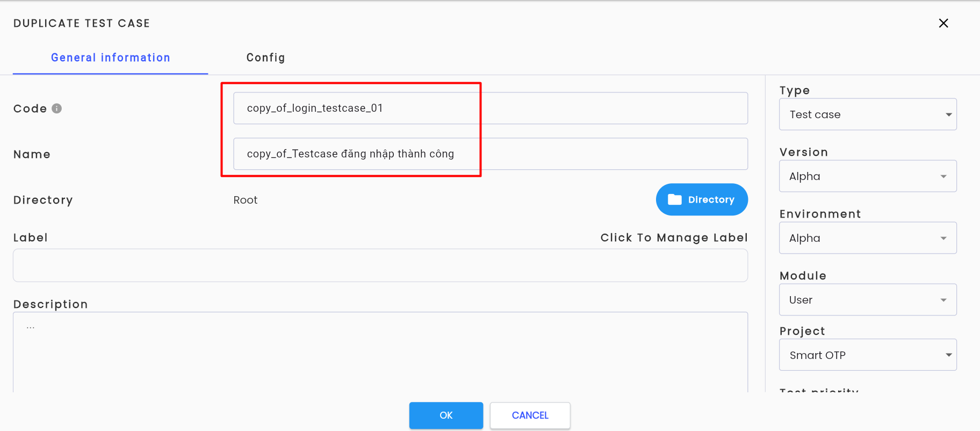Click the Click To Manage Label link

tap(674, 238)
